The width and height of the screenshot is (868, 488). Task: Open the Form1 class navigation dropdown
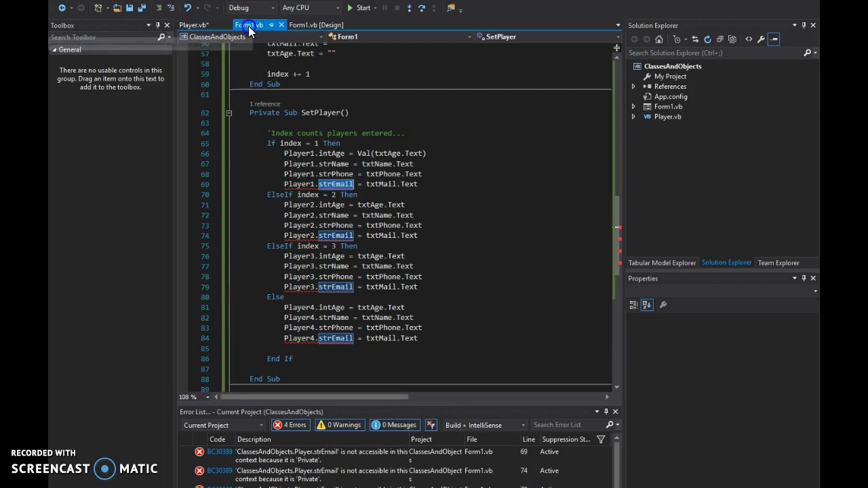coord(399,37)
